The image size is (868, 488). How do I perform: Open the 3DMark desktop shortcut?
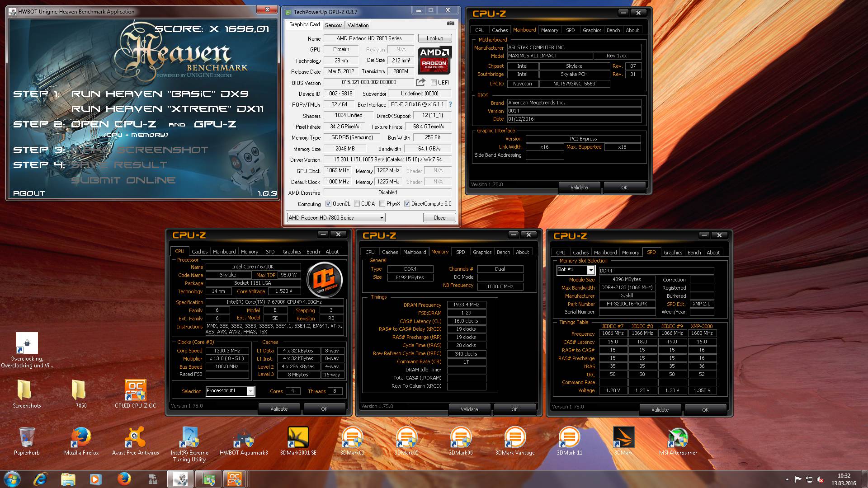[623, 441]
